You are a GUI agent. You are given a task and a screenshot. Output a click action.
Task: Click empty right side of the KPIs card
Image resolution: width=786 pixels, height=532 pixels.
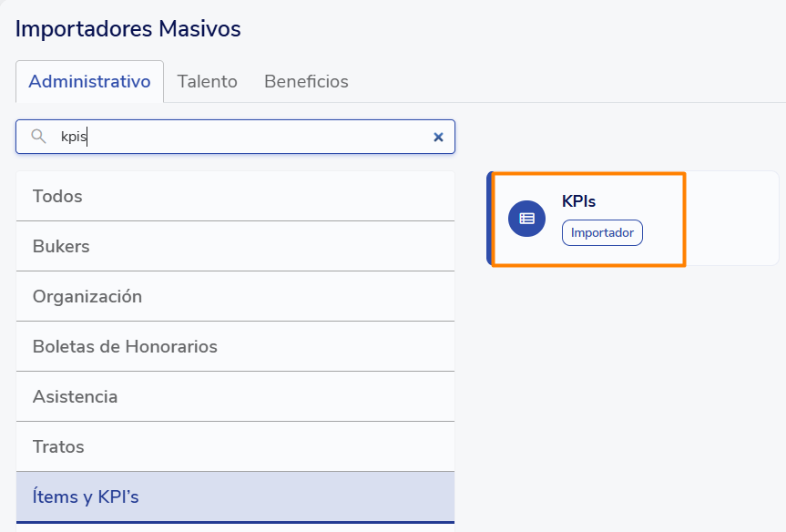(731, 219)
